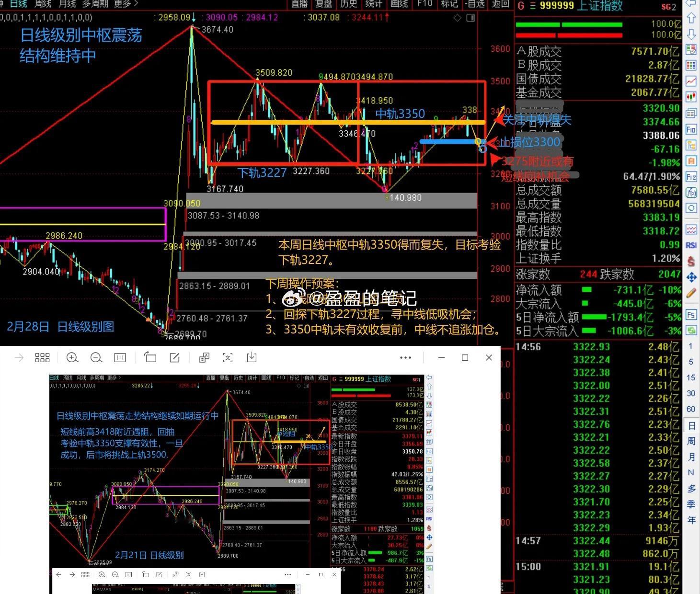This screenshot has height=594, width=700.
Task: Click the 返回 return button
Action: (500, 4)
